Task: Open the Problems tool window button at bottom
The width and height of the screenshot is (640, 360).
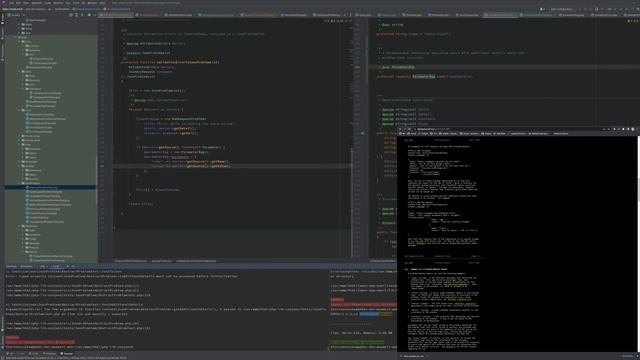Action: 49,353
